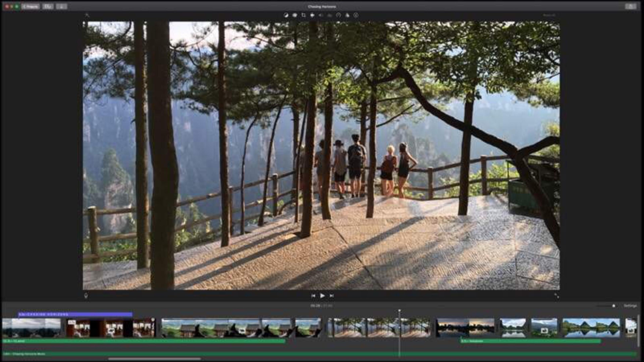Open the media library toggle button

(x=48, y=7)
